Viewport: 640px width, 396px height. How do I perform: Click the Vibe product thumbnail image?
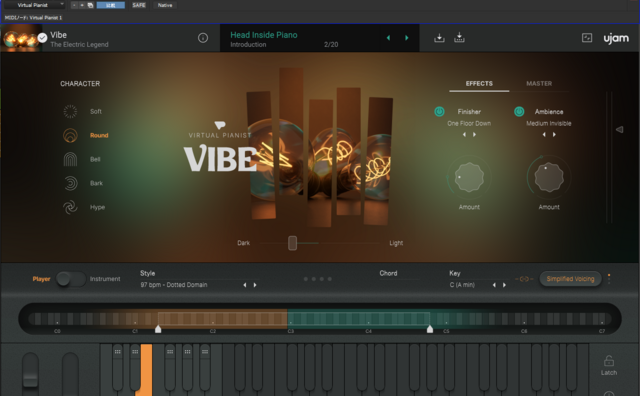[x=21, y=38]
